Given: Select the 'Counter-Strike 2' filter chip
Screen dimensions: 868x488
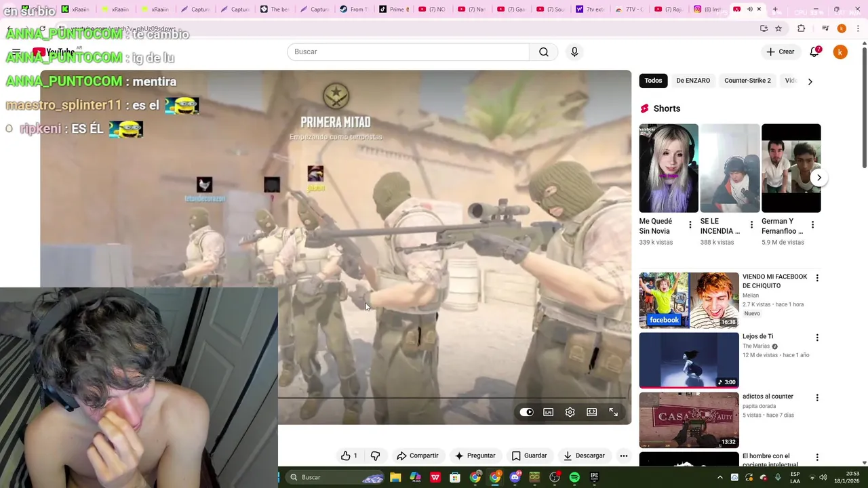Looking at the screenshot, I should tap(747, 81).
